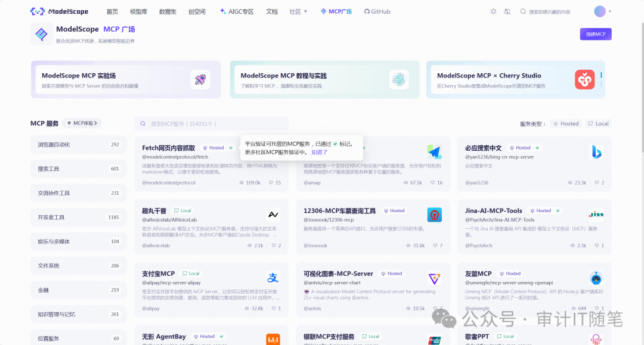This screenshot has width=644, height=345.
Task: Click the AllVoiceLab logo icon
Action: [x=273, y=215]
